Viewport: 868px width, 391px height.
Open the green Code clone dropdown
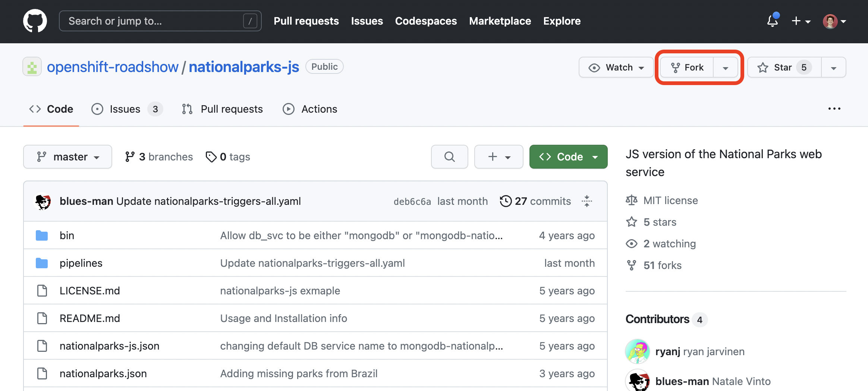click(568, 157)
